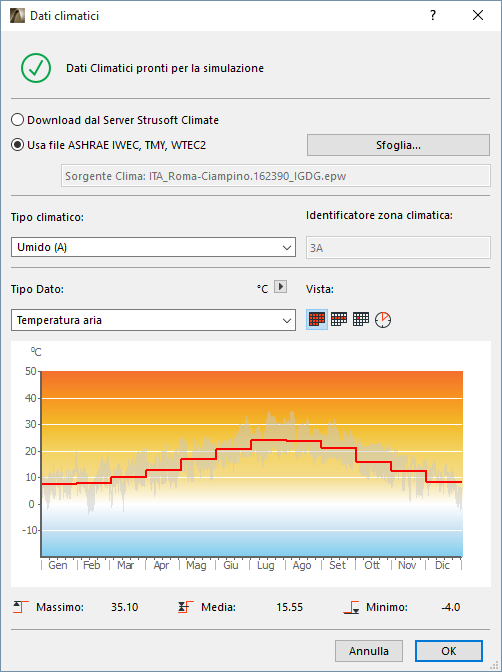Close the Dati climatici dialog
This screenshot has height=672, width=502.
(478, 15)
